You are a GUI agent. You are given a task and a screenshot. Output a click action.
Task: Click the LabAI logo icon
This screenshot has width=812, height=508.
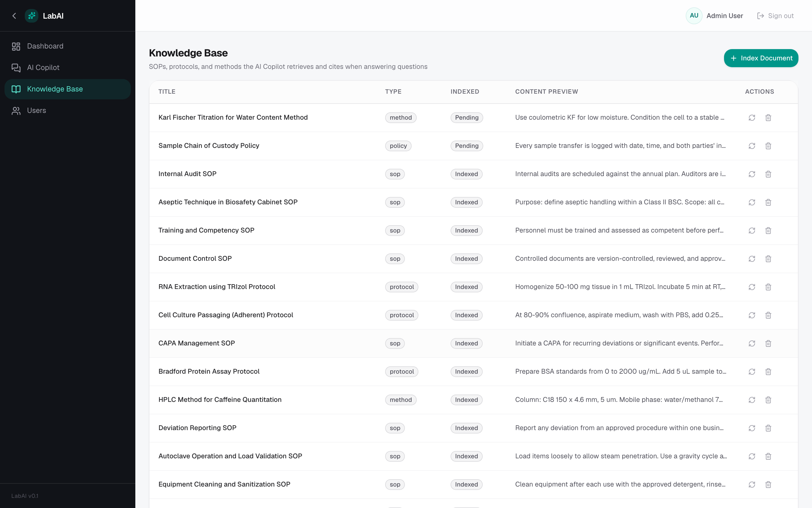pos(32,16)
